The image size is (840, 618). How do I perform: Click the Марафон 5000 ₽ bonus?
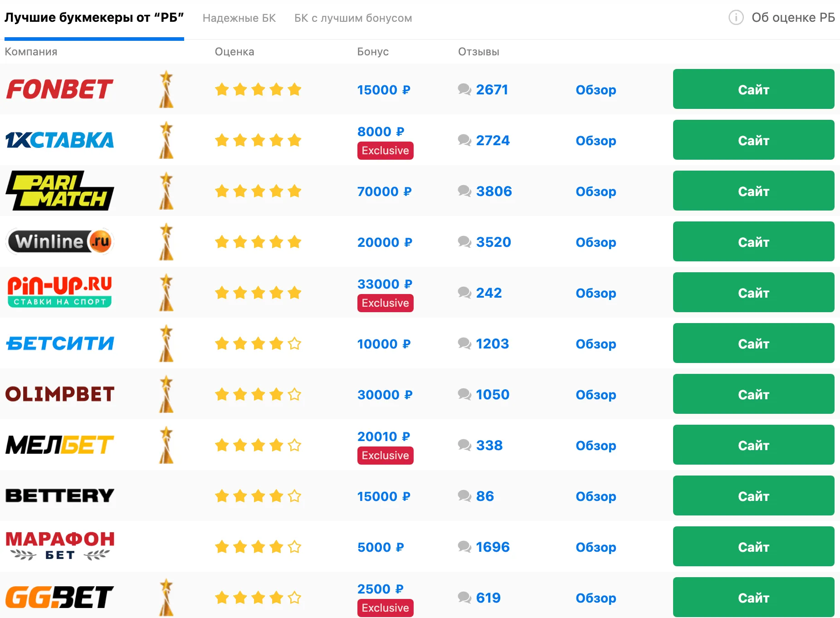381,547
